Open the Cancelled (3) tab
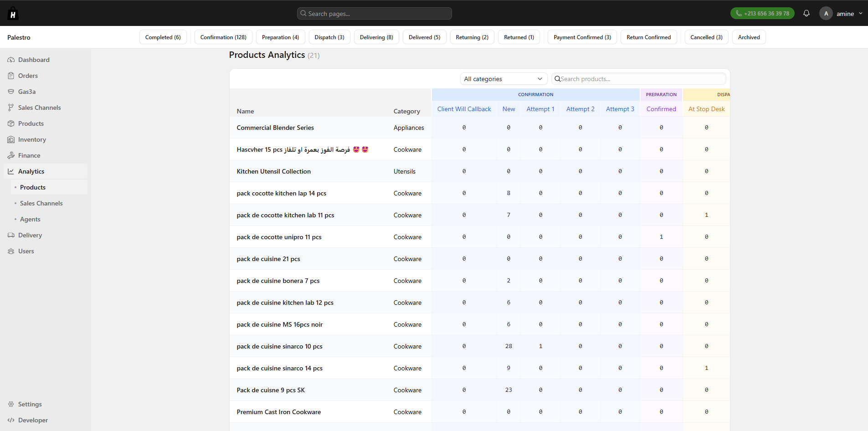This screenshot has height=431, width=868. 707,37
